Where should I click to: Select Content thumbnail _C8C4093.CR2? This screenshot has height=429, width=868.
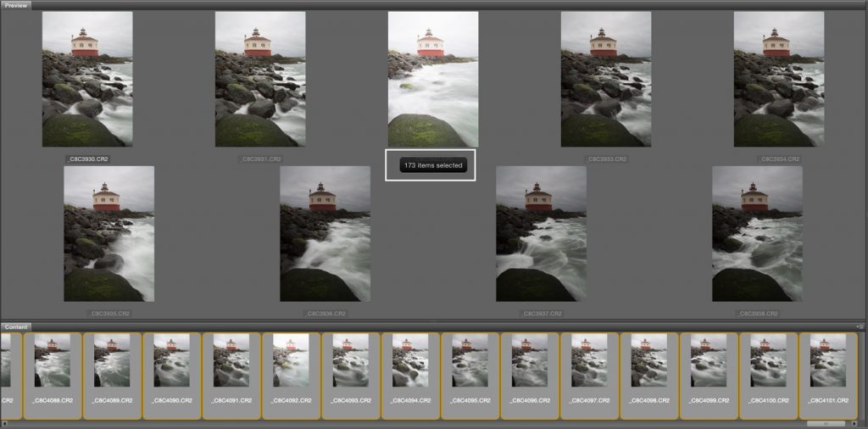pyautogui.click(x=351, y=376)
